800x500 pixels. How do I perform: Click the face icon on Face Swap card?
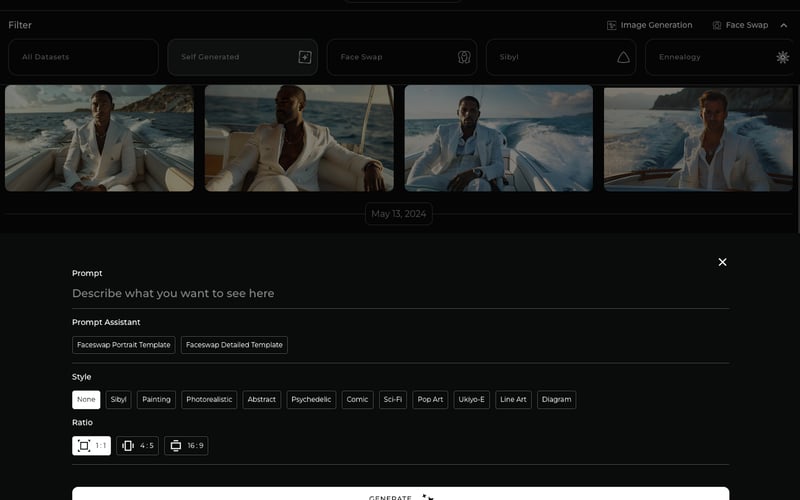464,57
